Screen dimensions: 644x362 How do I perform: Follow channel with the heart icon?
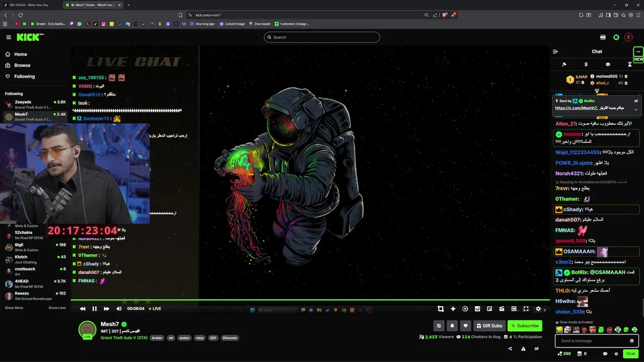tap(465, 326)
